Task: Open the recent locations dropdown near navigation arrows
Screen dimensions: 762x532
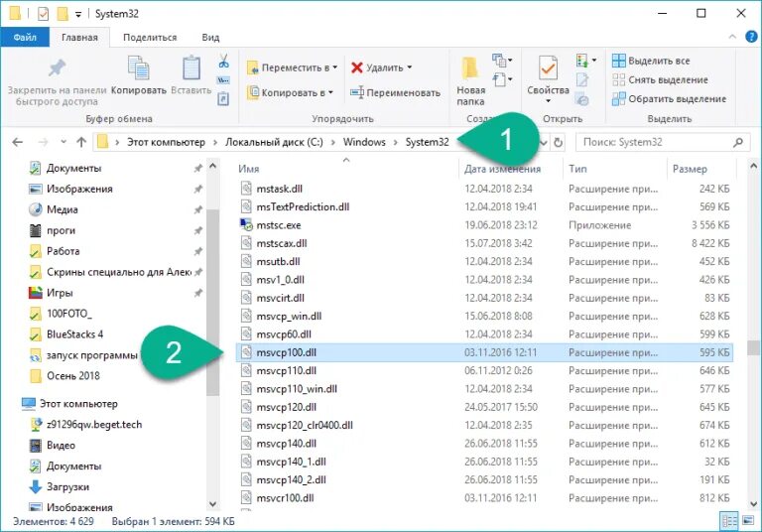Action: click(63, 142)
